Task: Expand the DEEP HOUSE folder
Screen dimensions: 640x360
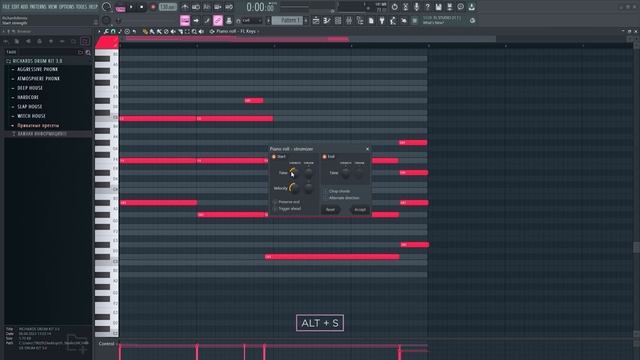Action: [29, 88]
